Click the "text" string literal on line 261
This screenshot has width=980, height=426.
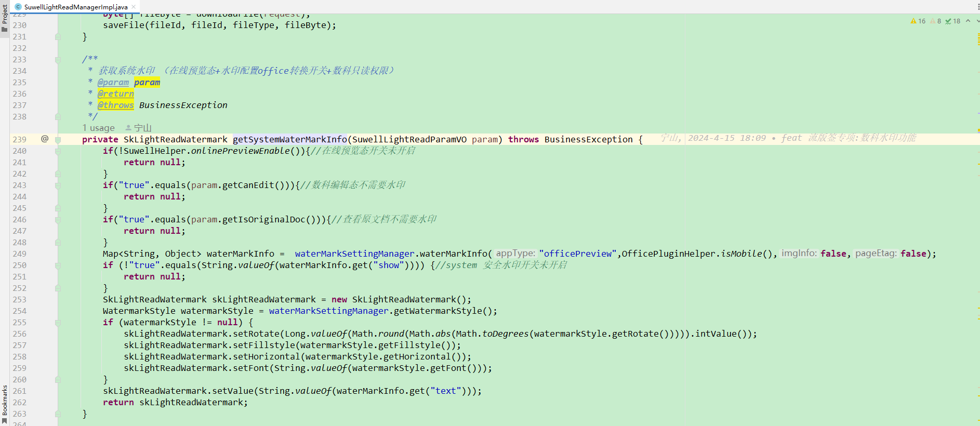445,391
